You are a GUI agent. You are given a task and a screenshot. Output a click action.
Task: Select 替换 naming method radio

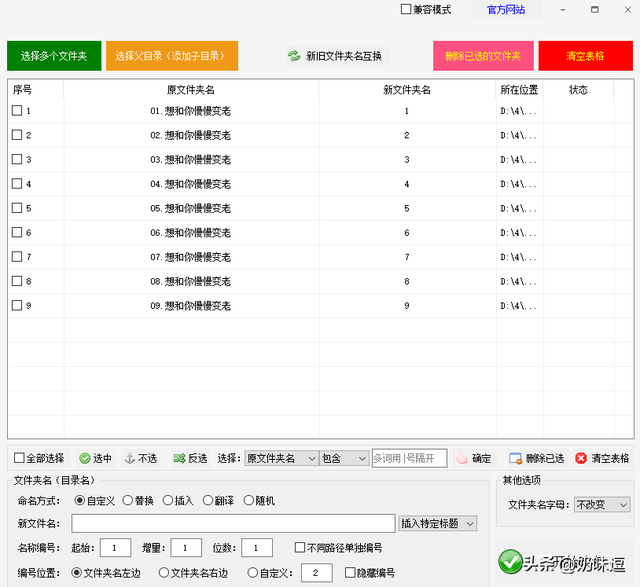pyautogui.click(x=128, y=500)
